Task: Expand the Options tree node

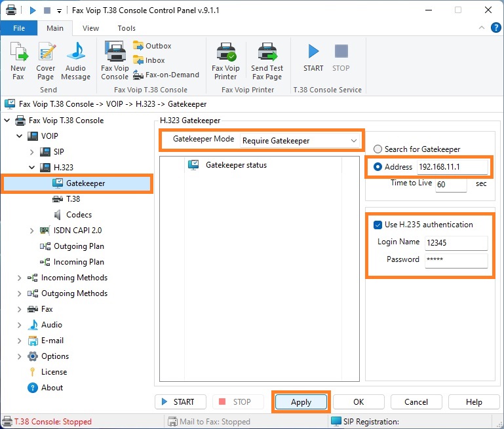Action: 19,356
